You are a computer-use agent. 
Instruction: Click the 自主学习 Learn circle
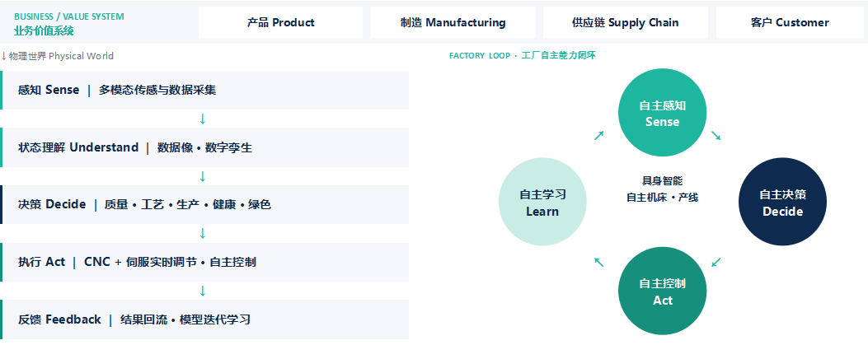click(542, 203)
